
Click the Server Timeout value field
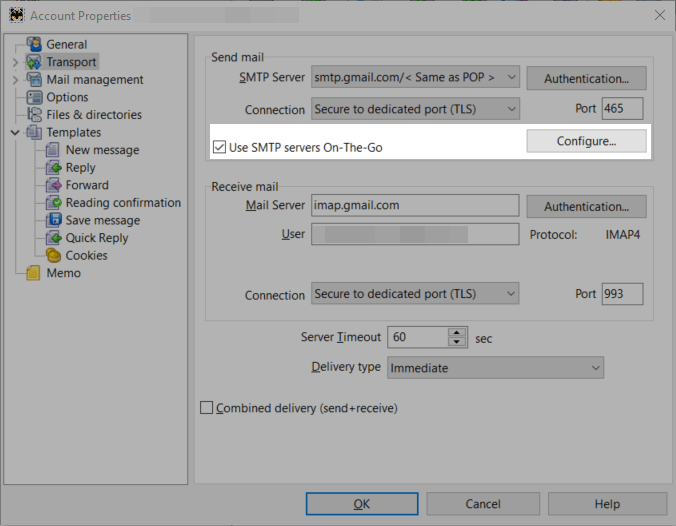(x=418, y=337)
